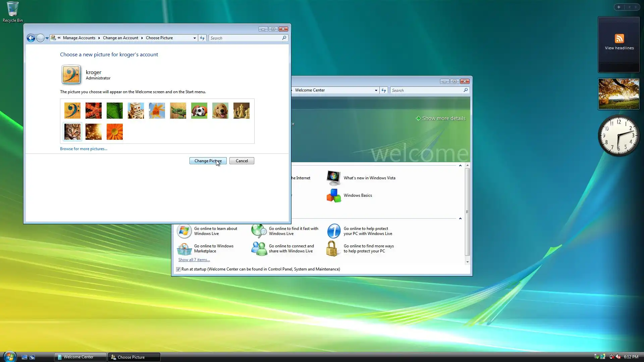
Task: Select the chess pieces picture
Action: tap(241, 111)
